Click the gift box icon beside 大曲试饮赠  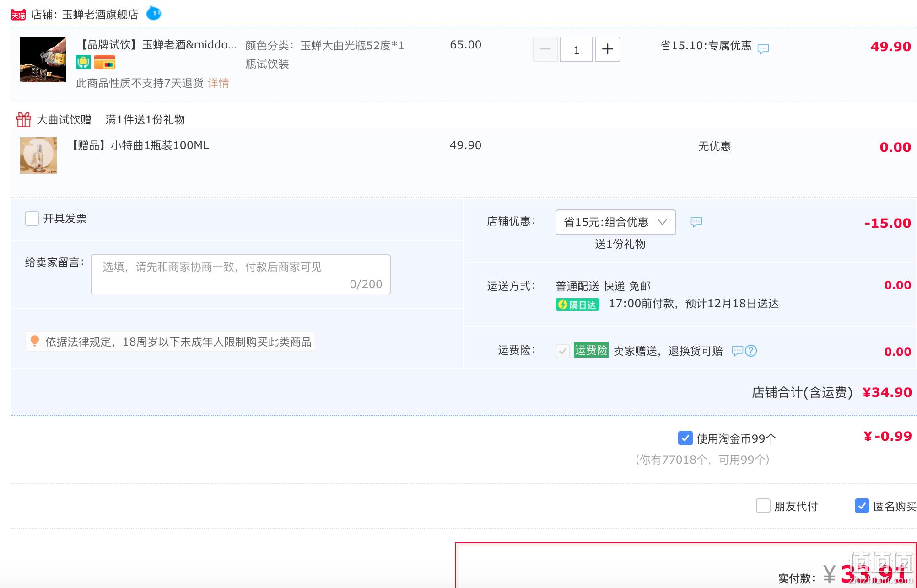click(x=24, y=120)
